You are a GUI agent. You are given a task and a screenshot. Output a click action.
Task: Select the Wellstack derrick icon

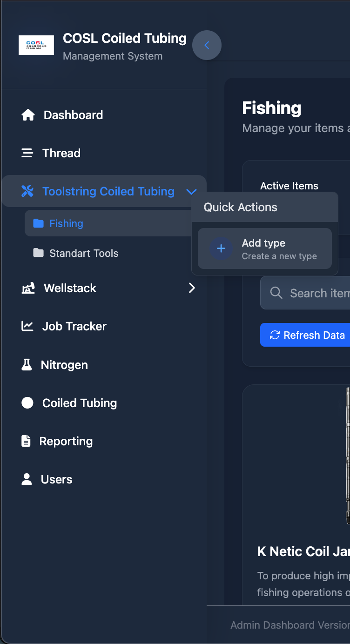coord(28,288)
